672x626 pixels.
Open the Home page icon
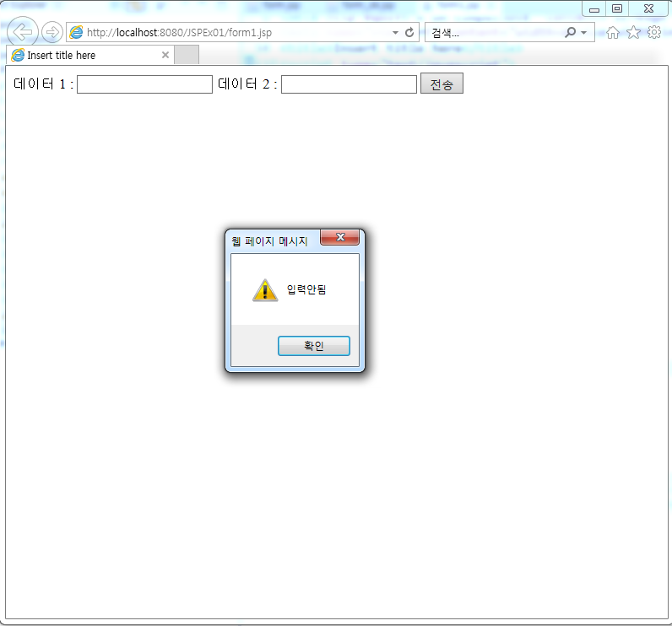click(613, 33)
